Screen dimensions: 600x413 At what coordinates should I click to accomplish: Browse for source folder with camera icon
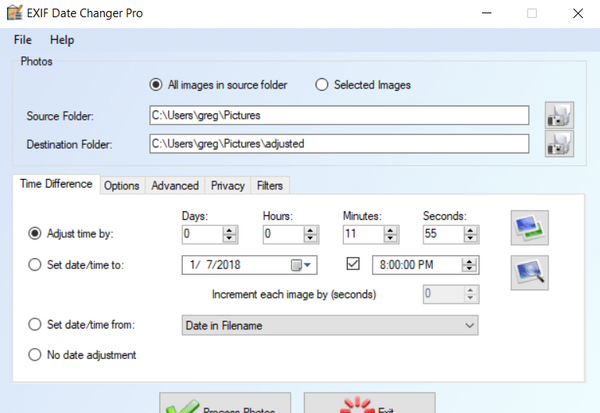click(559, 115)
